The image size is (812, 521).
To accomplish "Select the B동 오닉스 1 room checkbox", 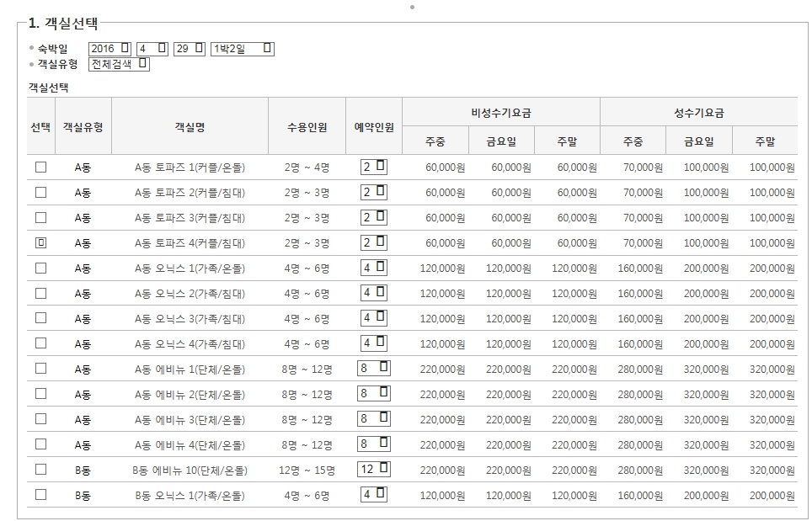I will (x=40, y=495).
